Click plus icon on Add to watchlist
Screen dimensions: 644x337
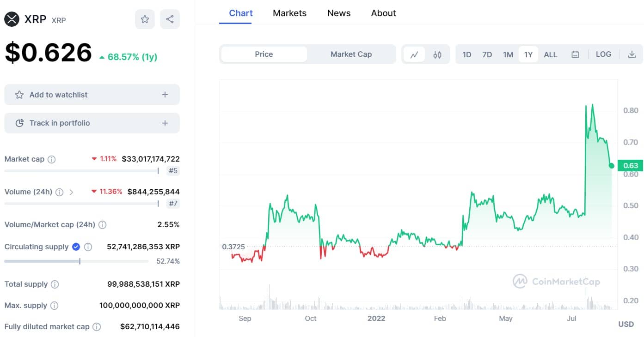coord(165,95)
